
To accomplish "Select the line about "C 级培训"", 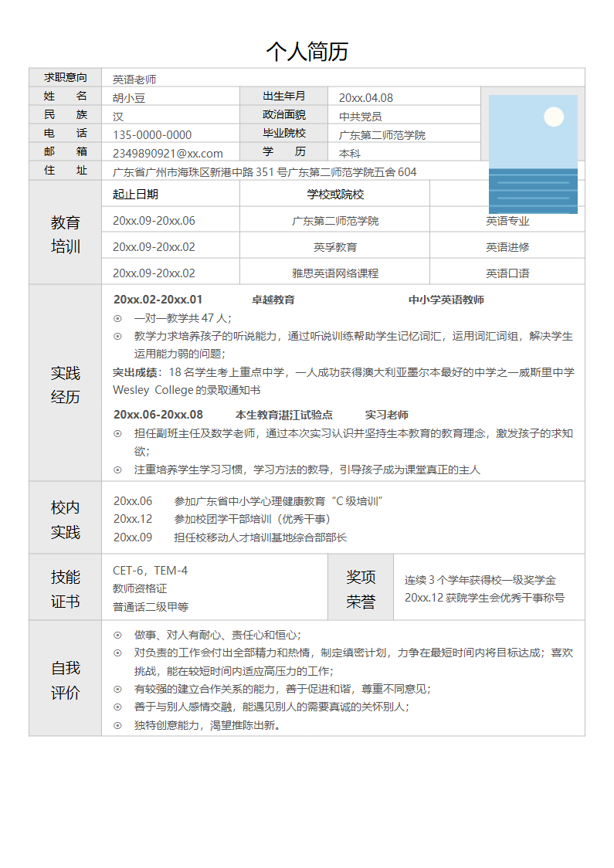I will pyautogui.click(x=248, y=501).
